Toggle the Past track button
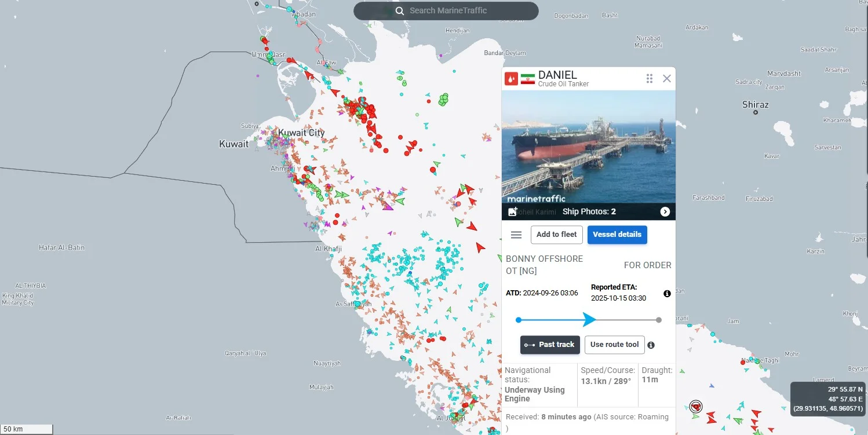The height and width of the screenshot is (435, 868). coord(550,345)
